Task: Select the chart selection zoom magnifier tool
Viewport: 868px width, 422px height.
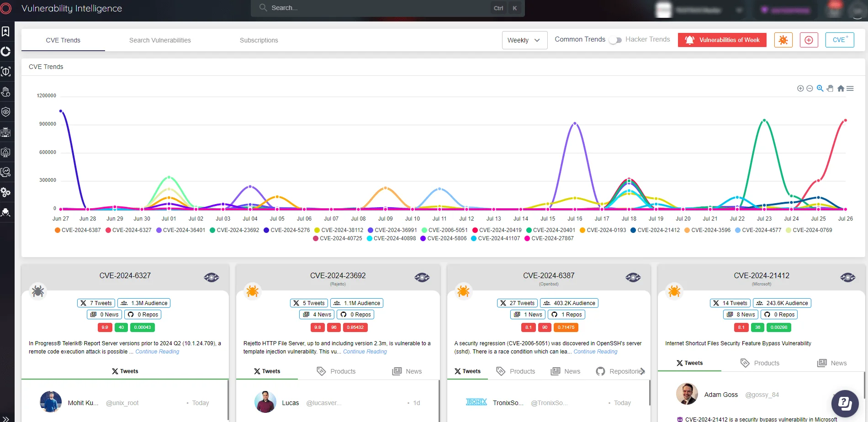Action: [x=820, y=88]
